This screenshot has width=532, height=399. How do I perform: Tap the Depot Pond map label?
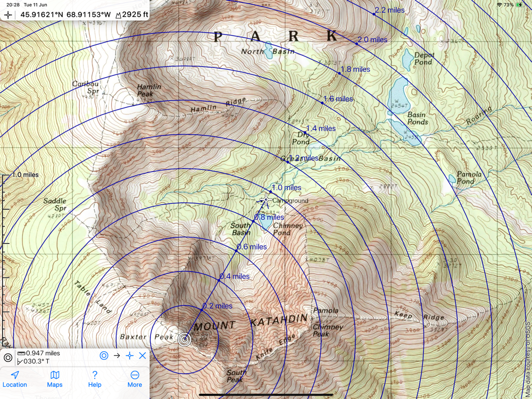pyautogui.click(x=424, y=59)
